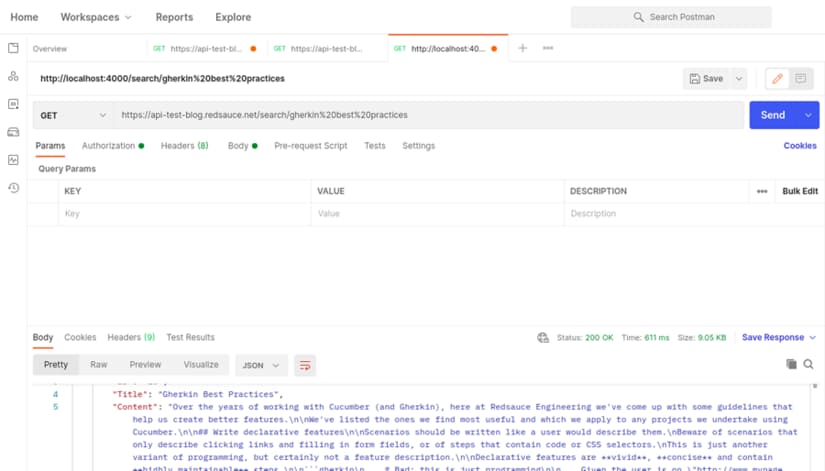Focus the Search Postman field
The height and width of the screenshot is (471, 825).
[x=671, y=17]
